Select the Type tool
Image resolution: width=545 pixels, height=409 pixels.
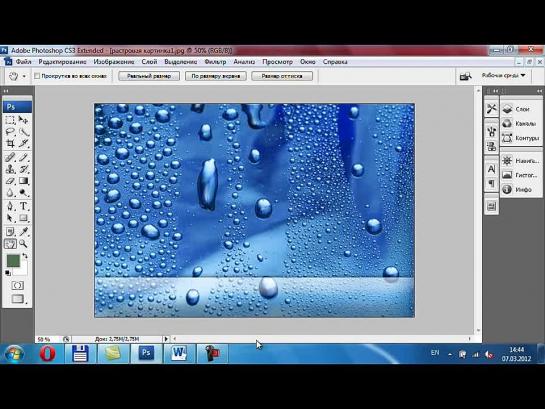click(23, 206)
